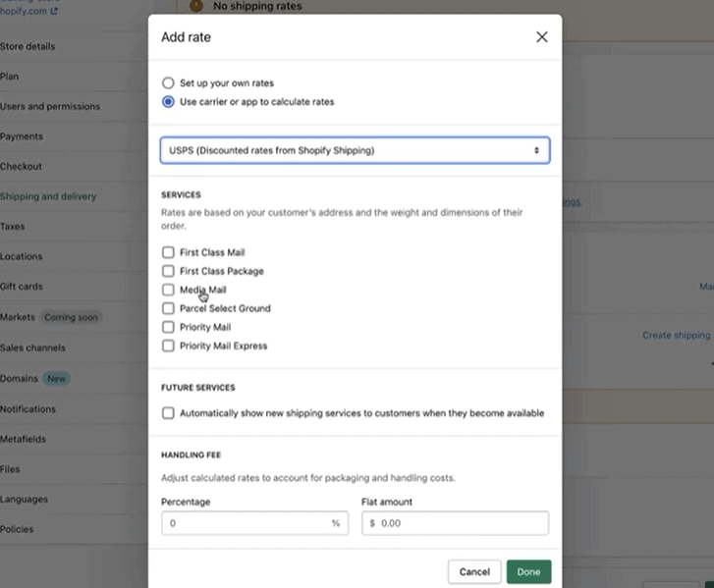Click the Coming soon badge next to Markets
The width and height of the screenshot is (714, 588).
71,317
